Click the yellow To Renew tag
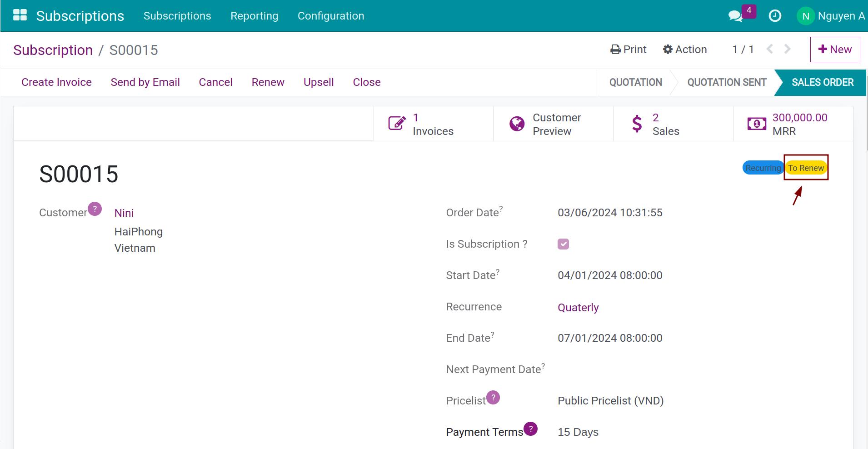 [x=806, y=168]
